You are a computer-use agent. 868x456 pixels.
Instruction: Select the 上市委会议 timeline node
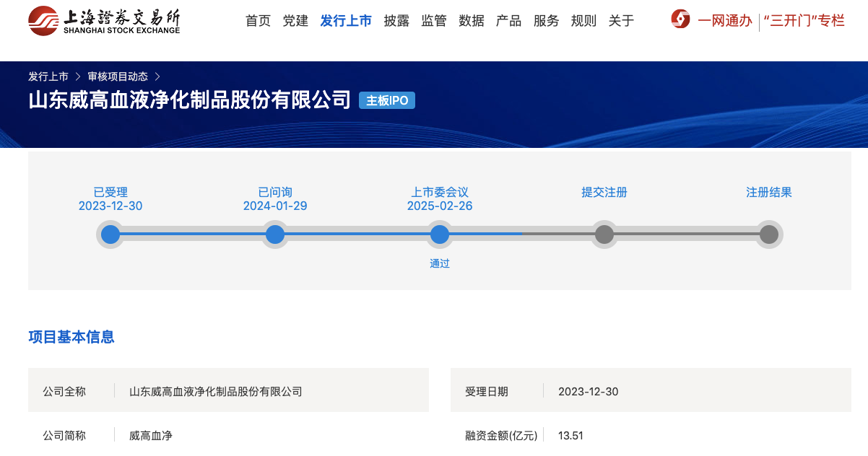pyautogui.click(x=440, y=234)
